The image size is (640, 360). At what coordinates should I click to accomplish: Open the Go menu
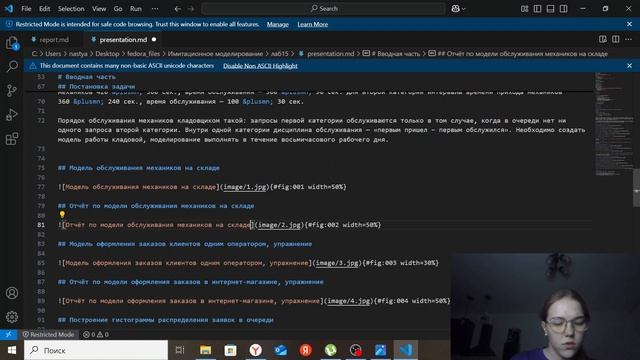pyautogui.click(x=118, y=9)
